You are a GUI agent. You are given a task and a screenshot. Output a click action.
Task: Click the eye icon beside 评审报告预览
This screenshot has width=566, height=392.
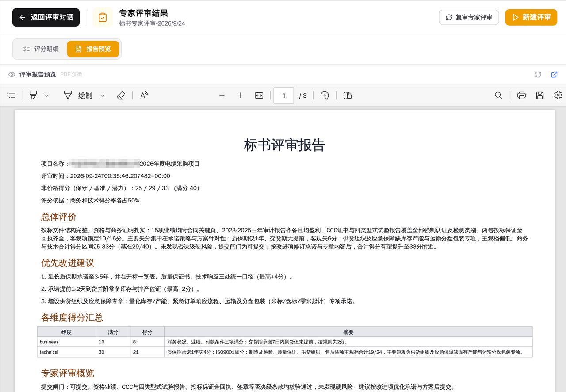(x=12, y=75)
